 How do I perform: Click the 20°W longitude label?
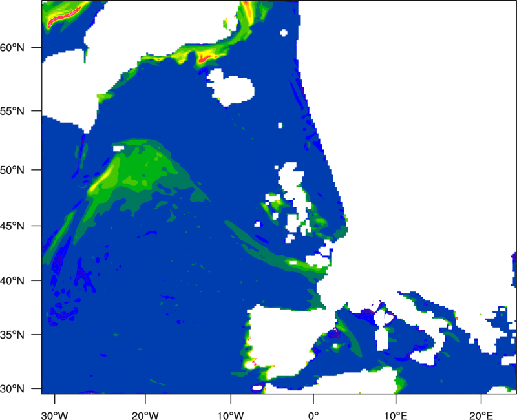click(145, 415)
